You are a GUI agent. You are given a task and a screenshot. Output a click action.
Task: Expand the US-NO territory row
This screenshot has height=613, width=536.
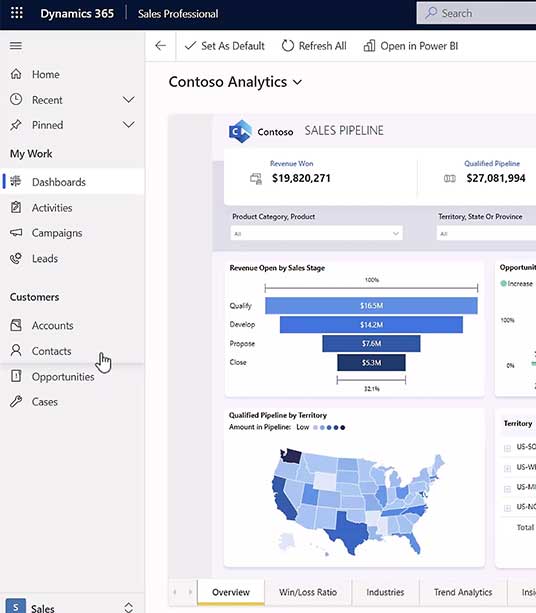pyautogui.click(x=507, y=508)
